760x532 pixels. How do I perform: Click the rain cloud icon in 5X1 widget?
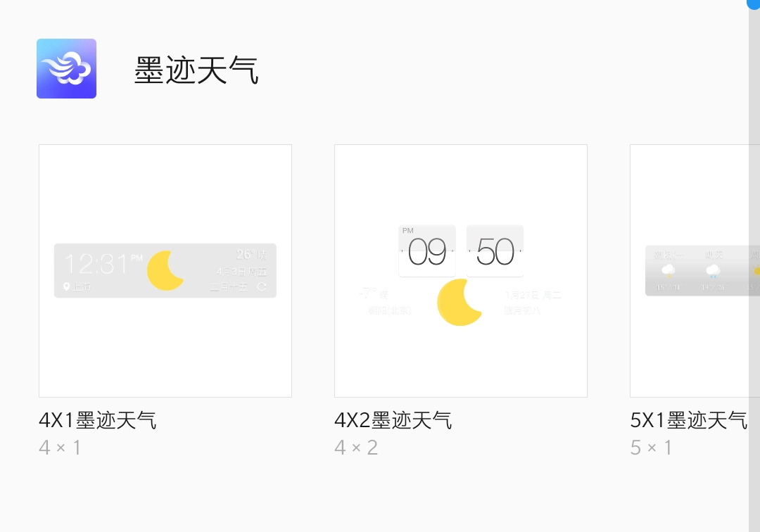pos(713,270)
